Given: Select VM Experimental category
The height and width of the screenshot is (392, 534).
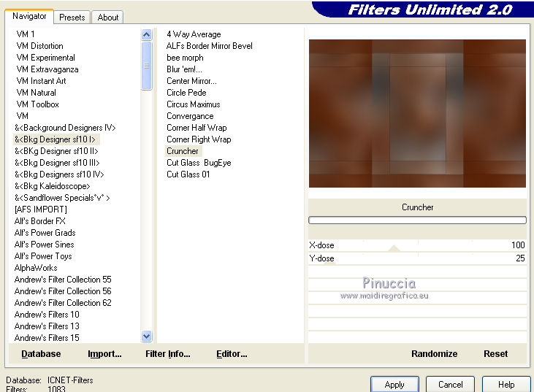Looking at the screenshot, I should point(45,58).
